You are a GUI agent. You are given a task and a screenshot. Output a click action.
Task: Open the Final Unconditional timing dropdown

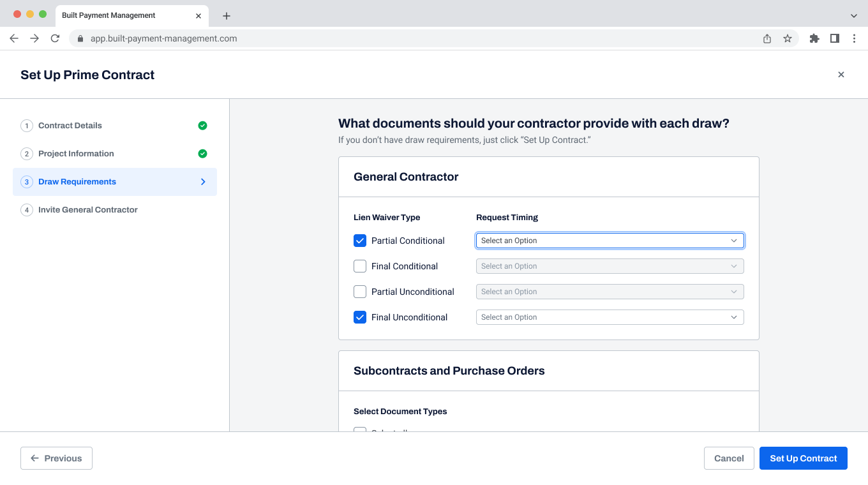coord(610,317)
